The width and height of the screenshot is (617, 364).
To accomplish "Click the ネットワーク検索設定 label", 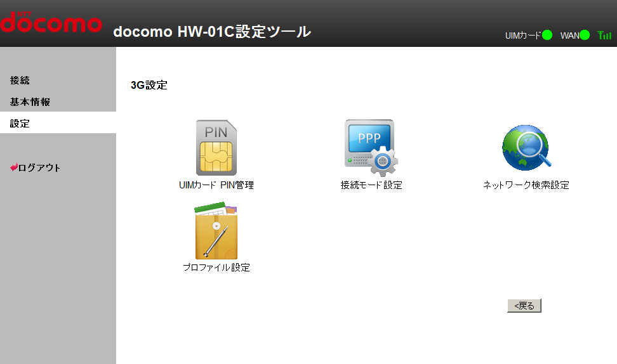I will tap(526, 185).
